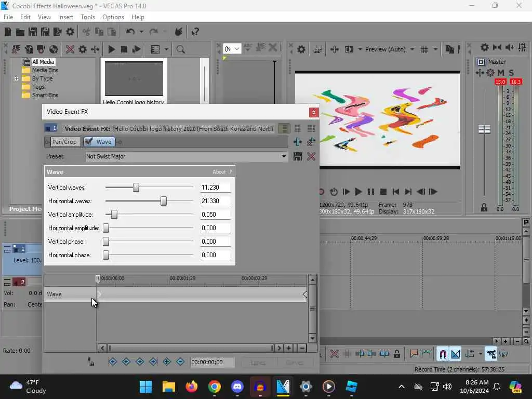Toggle split screen view icon in preview

(x=349, y=49)
